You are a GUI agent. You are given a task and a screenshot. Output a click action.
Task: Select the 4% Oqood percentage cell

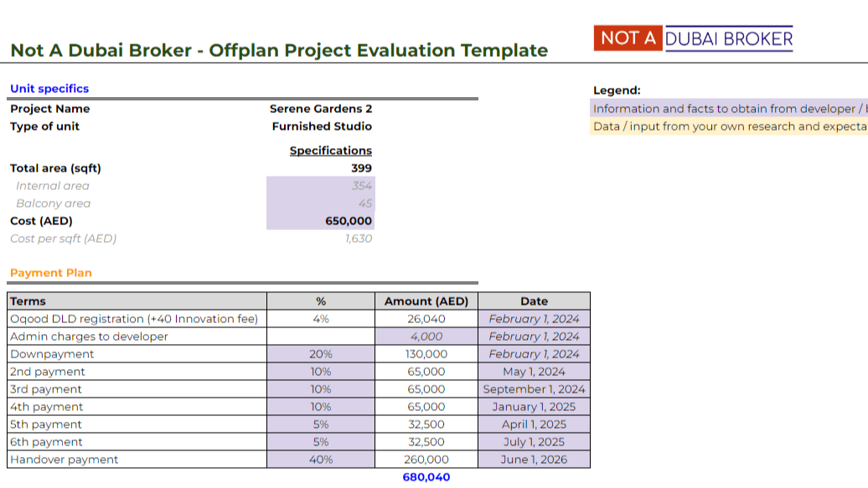(x=321, y=319)
